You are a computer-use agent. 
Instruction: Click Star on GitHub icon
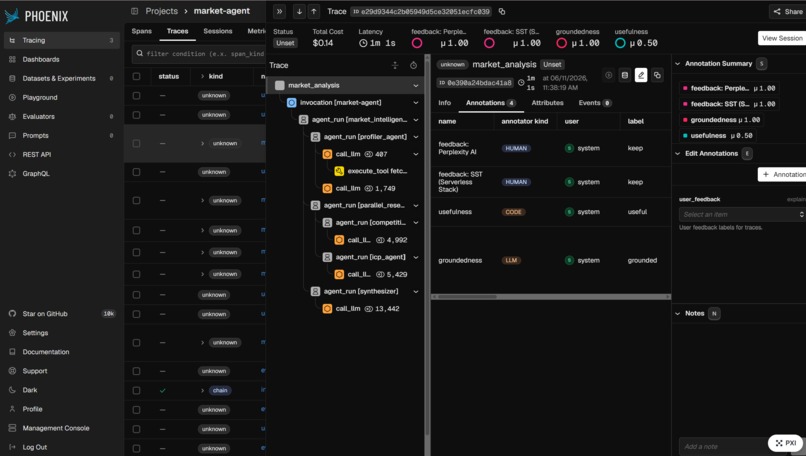(x=12, y=314)
